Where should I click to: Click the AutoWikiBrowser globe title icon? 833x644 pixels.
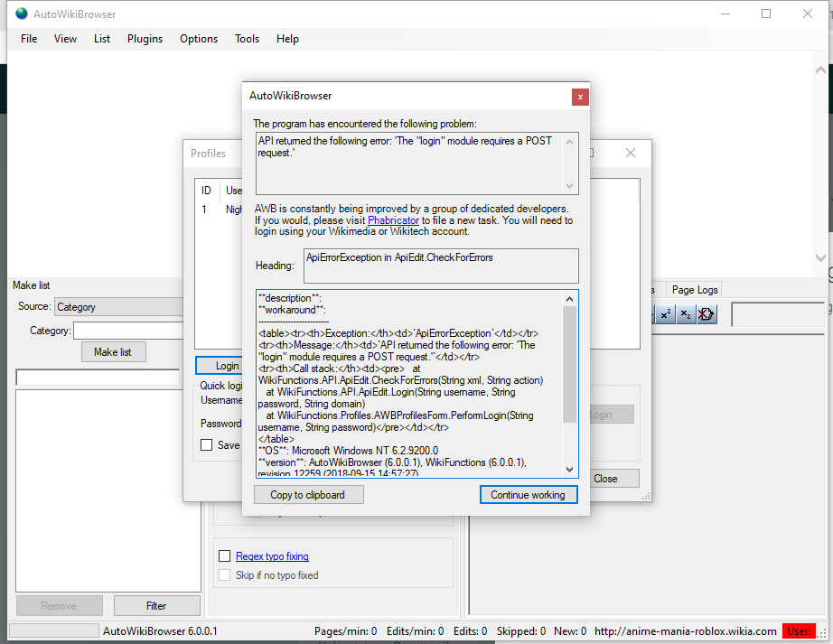click(22, 14)
